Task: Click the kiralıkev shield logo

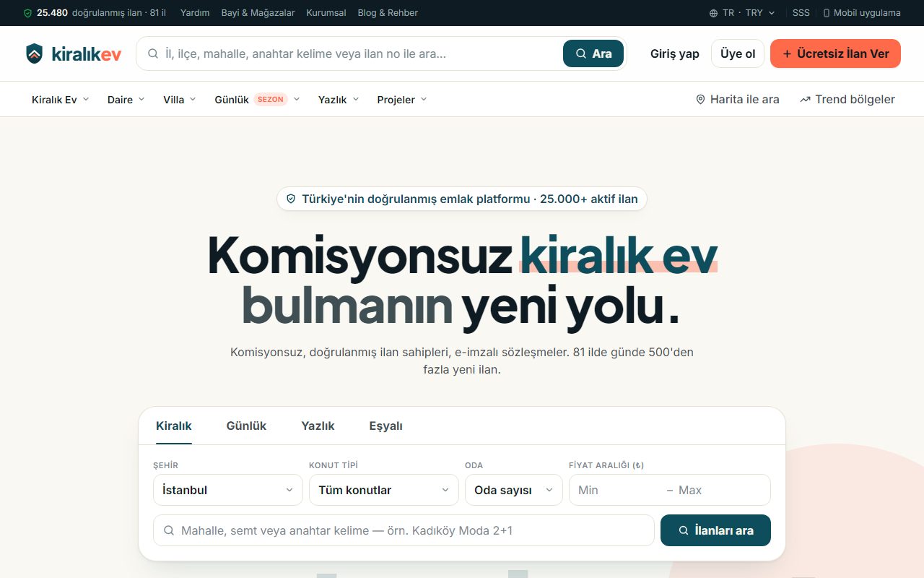Action: (x=34, y=53)
